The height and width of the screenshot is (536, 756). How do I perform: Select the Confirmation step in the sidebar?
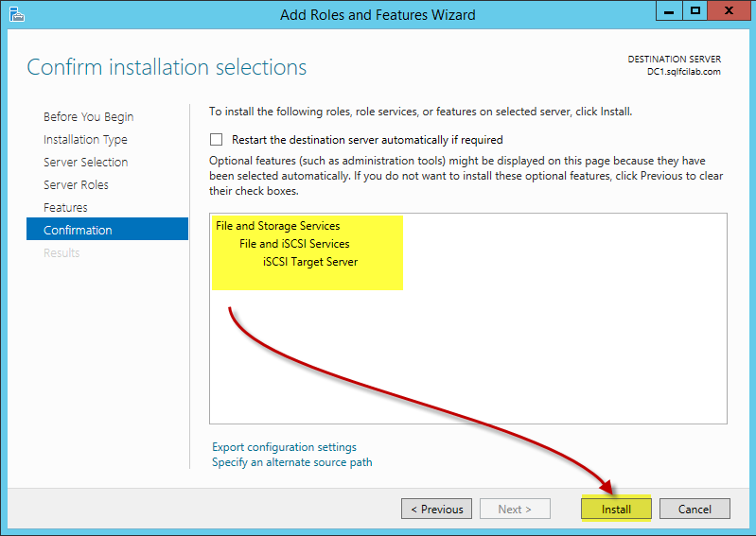(107, 229)
